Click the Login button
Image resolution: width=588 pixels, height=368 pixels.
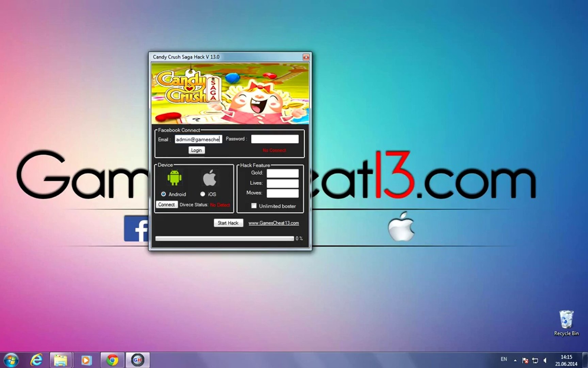tap(196, 150)
